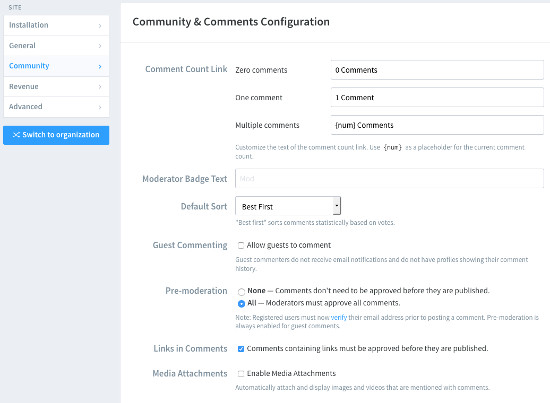Focus the Zero comments text field
Viewport: 550px width, 403px height.
(437, 70)
